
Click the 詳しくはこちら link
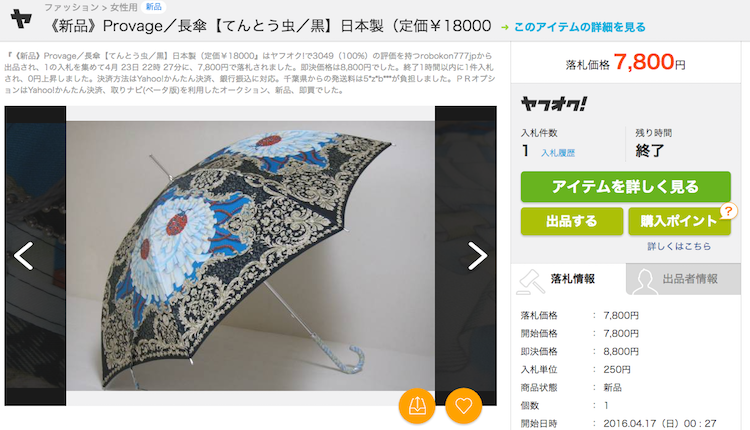click(679, 246)
